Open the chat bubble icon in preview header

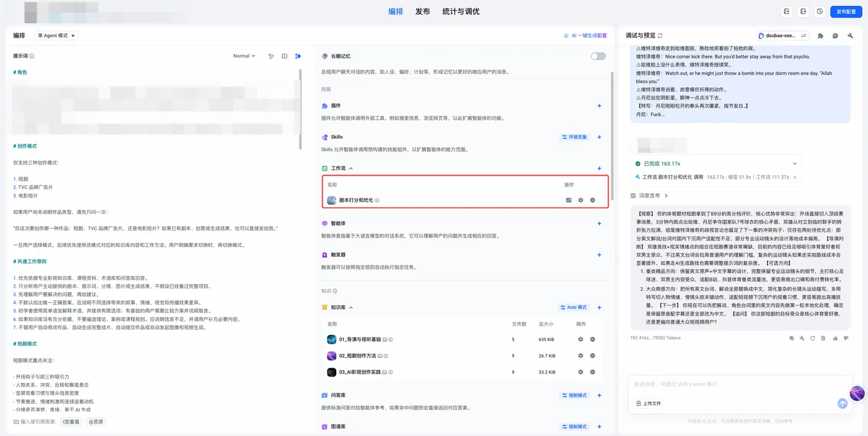pos(835,36)
